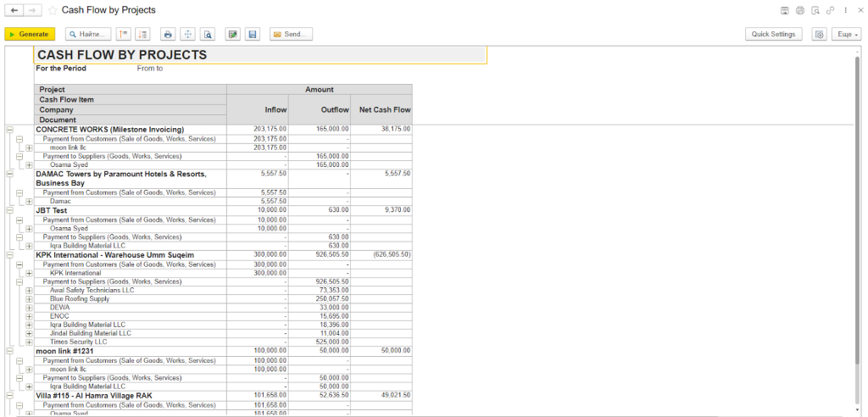The height and width of the screenshot is (417, 868).
Task: Add report to favorites with star icon
Action: coord(53,10)
